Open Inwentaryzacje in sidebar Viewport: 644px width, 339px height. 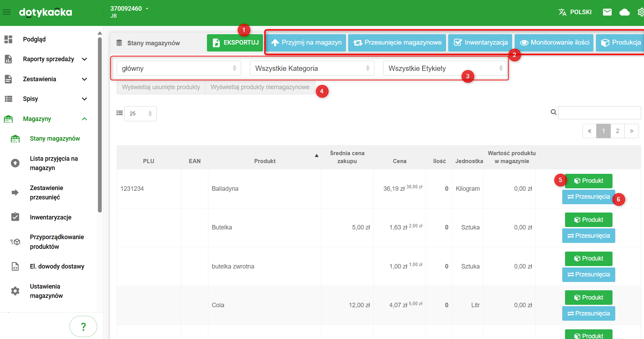(x=51, y=217)
